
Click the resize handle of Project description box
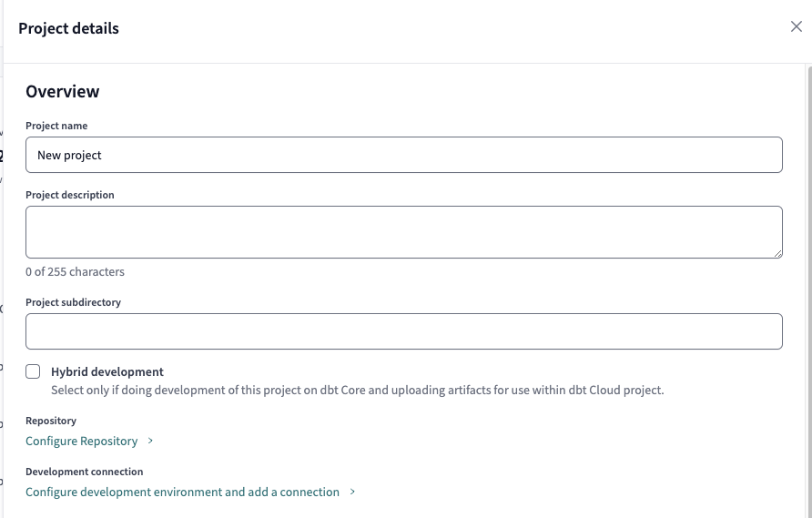click(777, 253)
